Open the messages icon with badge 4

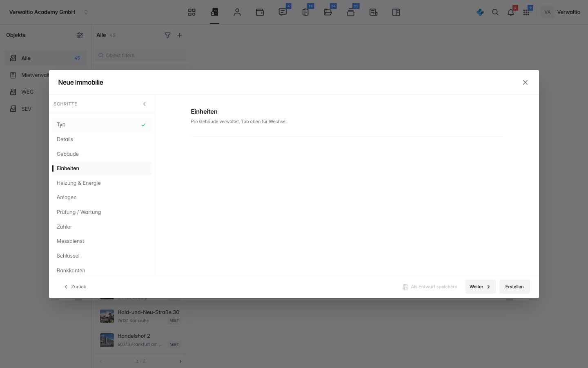coord(283,12)
